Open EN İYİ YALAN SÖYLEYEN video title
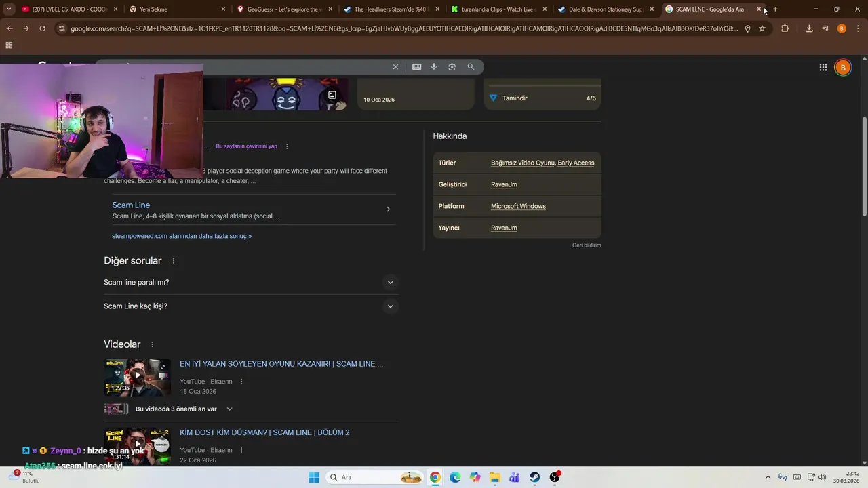Image resolution: width=868 pixels, height=488 pixels. (x=281, y=364)
